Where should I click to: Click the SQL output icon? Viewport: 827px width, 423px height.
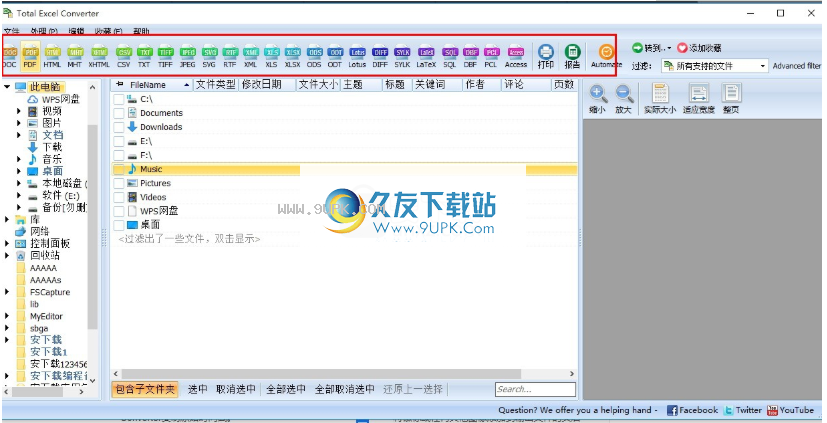click(450, 56)
